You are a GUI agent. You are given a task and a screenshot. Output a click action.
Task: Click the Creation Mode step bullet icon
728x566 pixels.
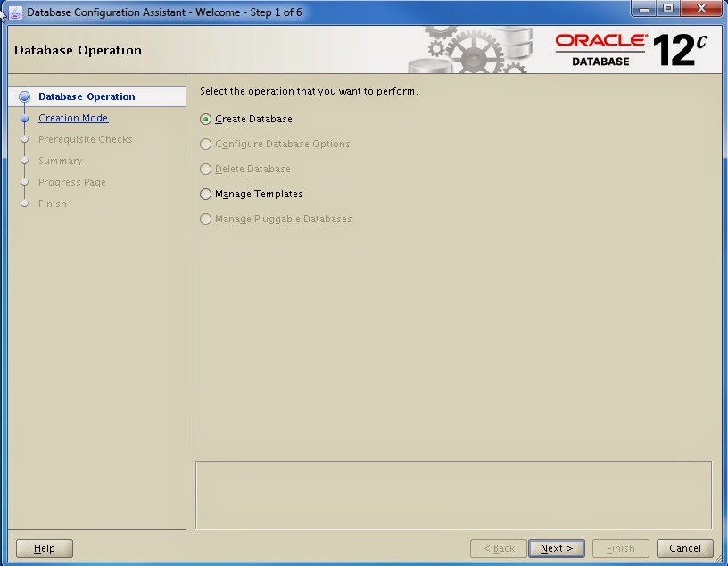24,118
